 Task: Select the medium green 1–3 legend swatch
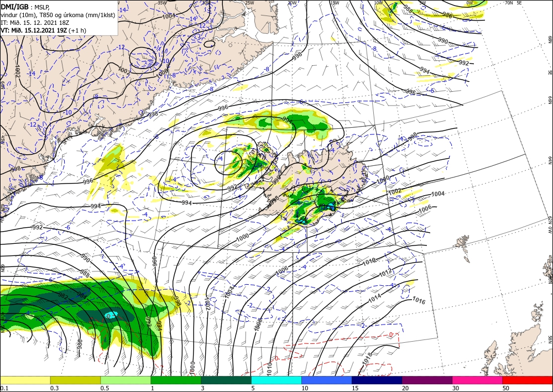tap(176, 380)
